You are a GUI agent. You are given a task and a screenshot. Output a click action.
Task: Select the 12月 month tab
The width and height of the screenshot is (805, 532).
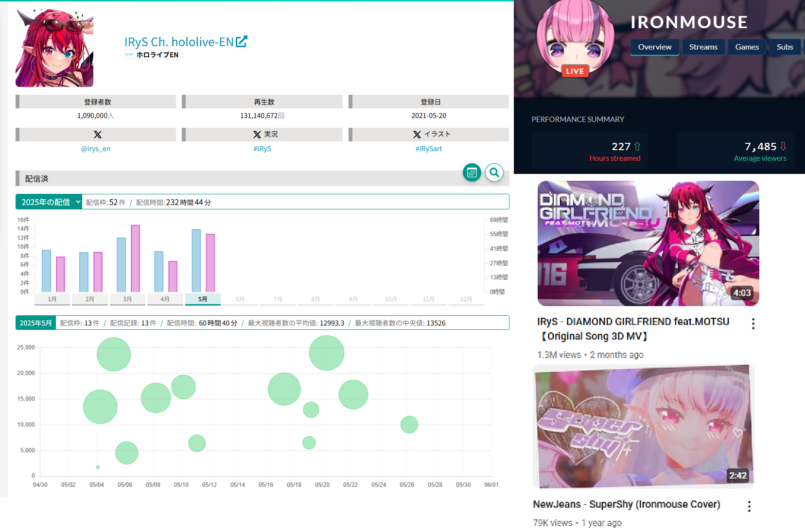pyautogui.click(x=466, y=299)
